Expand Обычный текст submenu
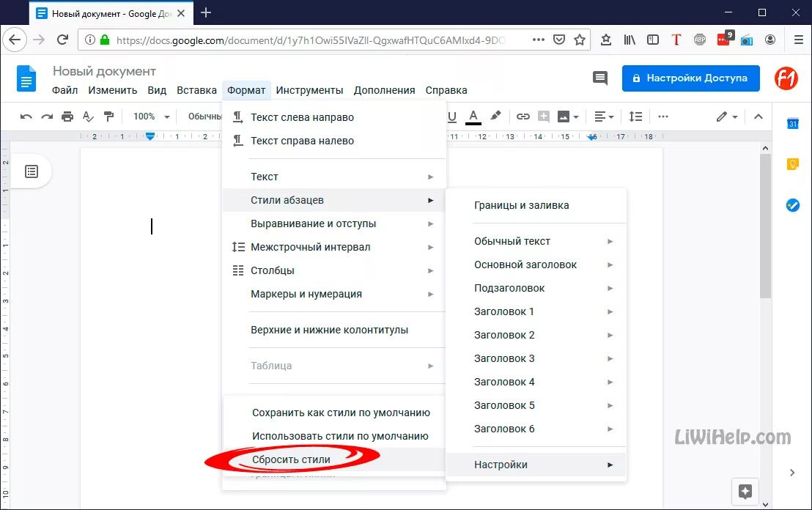This screenshot has width=812, height=510. pos(536,241)
